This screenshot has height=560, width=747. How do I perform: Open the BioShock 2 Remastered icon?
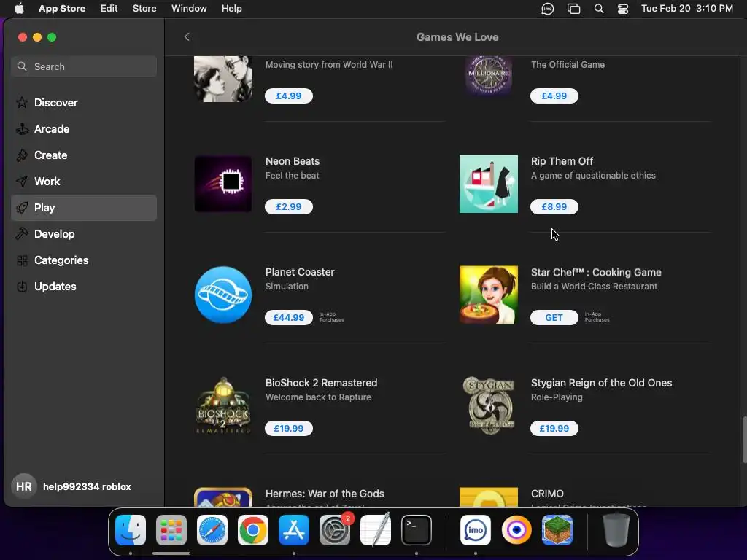[x=223, y=405]
